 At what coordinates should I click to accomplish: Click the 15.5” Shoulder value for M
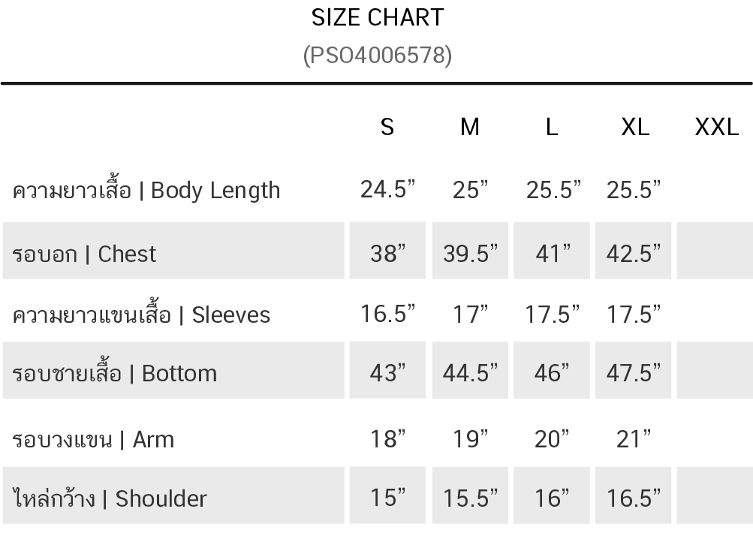pos(470,498)
